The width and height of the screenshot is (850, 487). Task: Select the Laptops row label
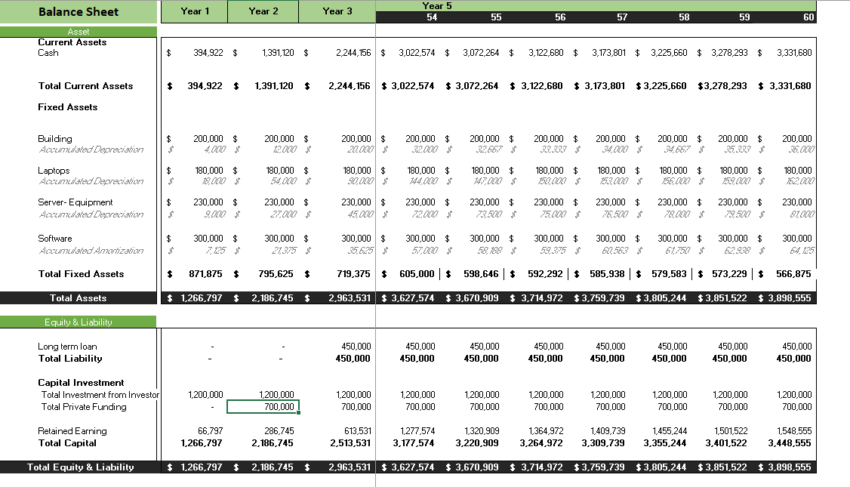pos(54,171)
